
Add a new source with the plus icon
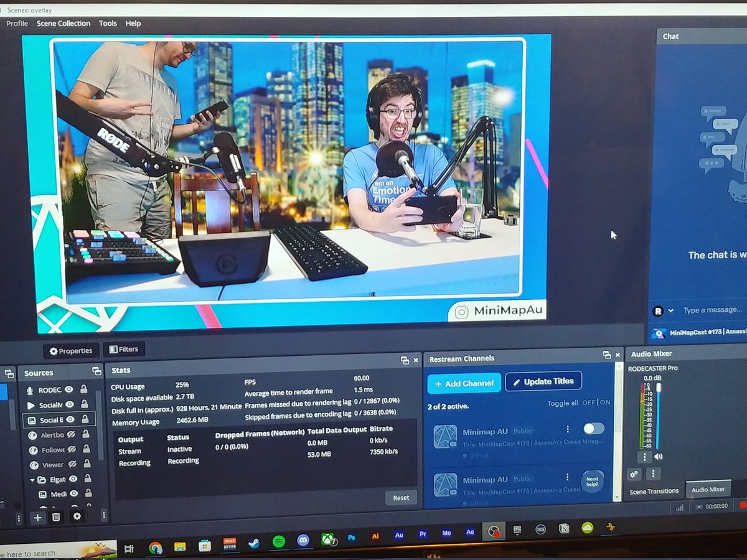pyautogui.click(x=37, y=517)
